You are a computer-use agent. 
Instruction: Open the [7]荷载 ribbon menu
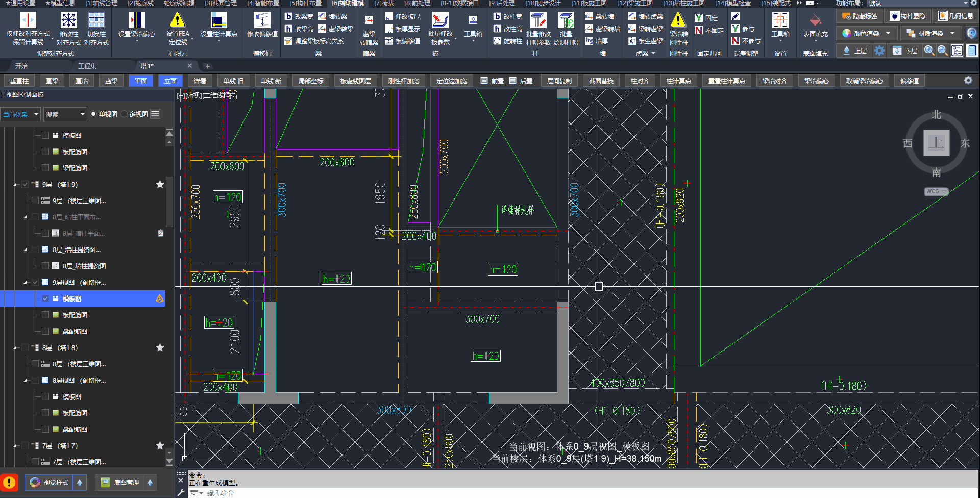(x=384, y=3)
